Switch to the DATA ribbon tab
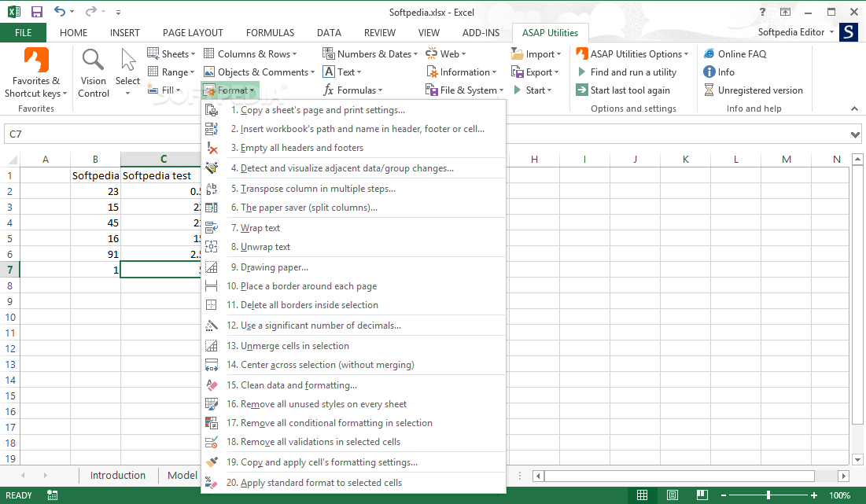This screenshot has height=504, width=866. click(x=329, y=32)
